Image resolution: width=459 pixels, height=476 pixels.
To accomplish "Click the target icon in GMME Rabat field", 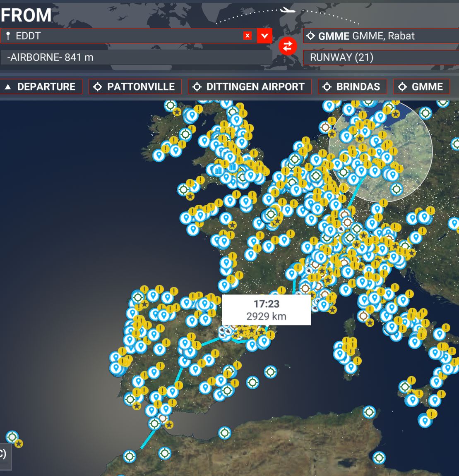I will pos(310,36).
